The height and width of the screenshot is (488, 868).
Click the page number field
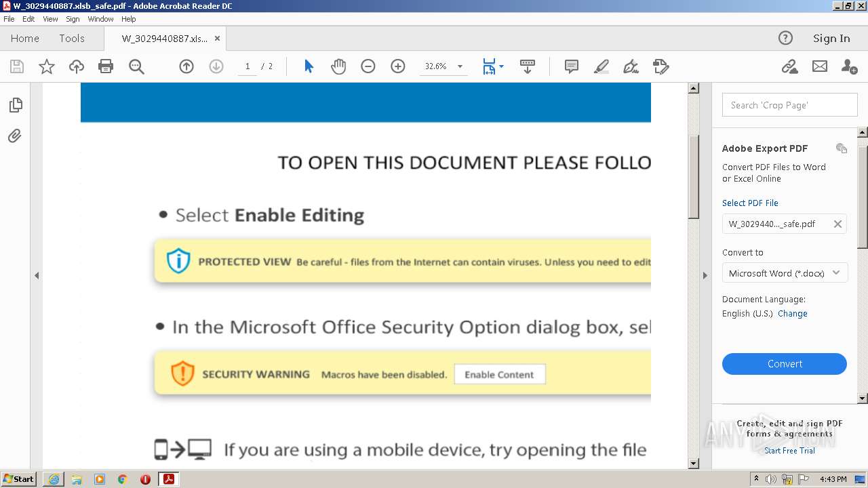pos(248,66)
